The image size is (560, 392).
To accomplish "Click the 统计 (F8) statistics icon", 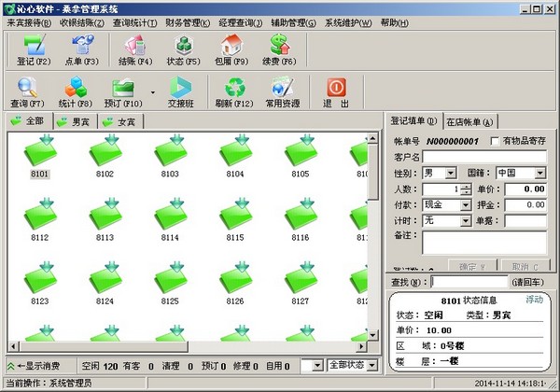I will 76,91.
